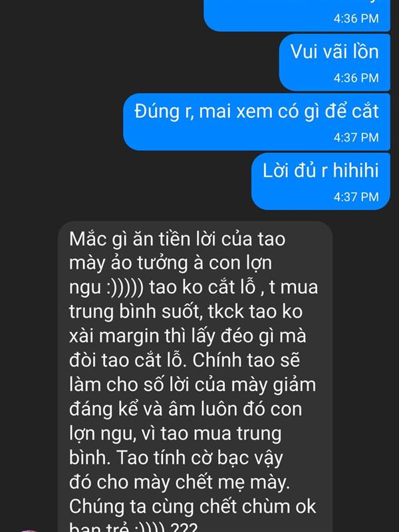Tap the 4:37 PM timestamp under "Đúng r, mai xem"
Screen dimensions: 399x532
(356, 138)
